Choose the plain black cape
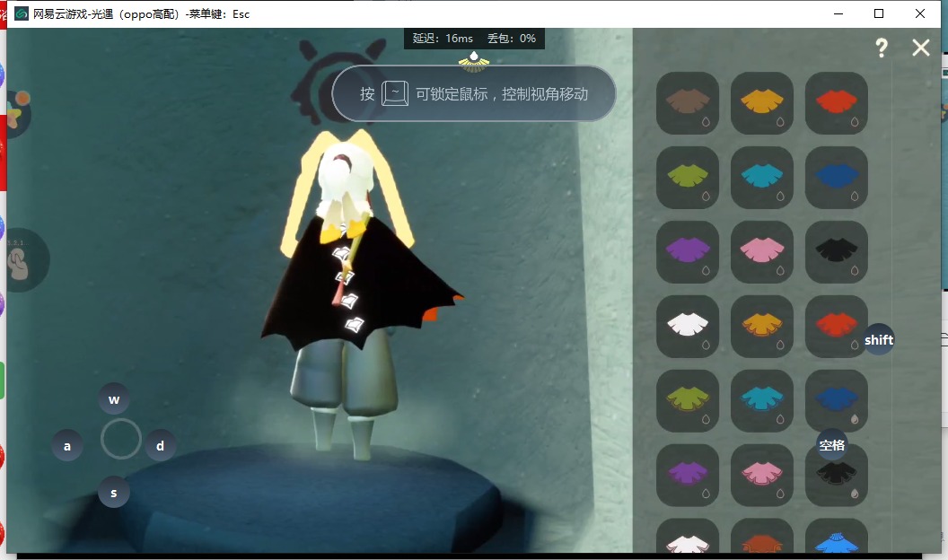 [836, 252]
